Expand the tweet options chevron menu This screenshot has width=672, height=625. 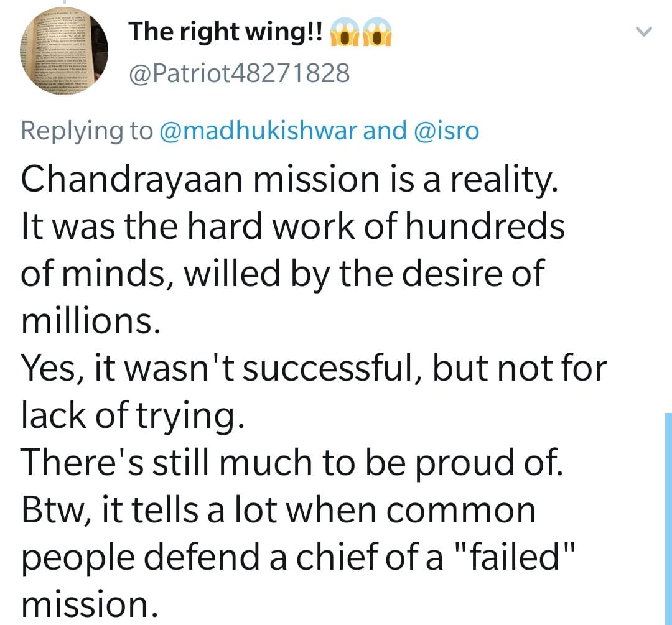[645, 31]
